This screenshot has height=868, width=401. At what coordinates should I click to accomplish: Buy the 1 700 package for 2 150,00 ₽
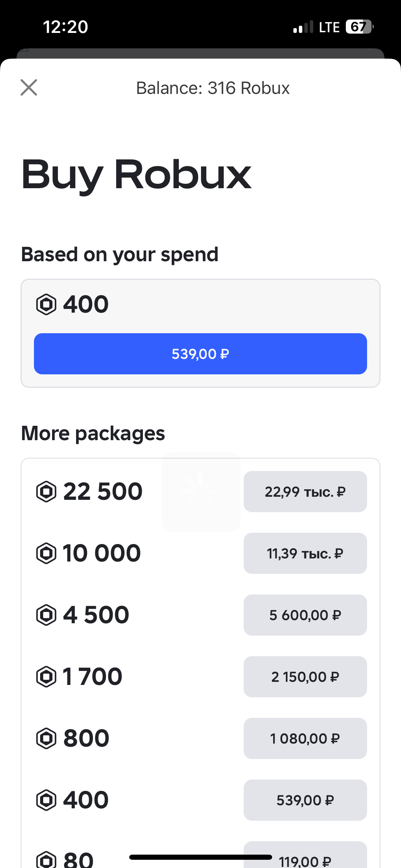click(x=305, y=677)
